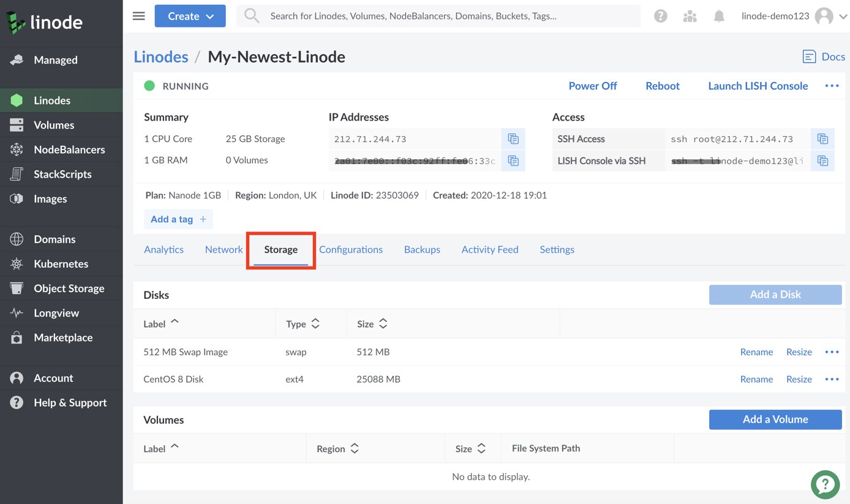Click Reboot
The image size is (850, 504).
click(663, 86)
